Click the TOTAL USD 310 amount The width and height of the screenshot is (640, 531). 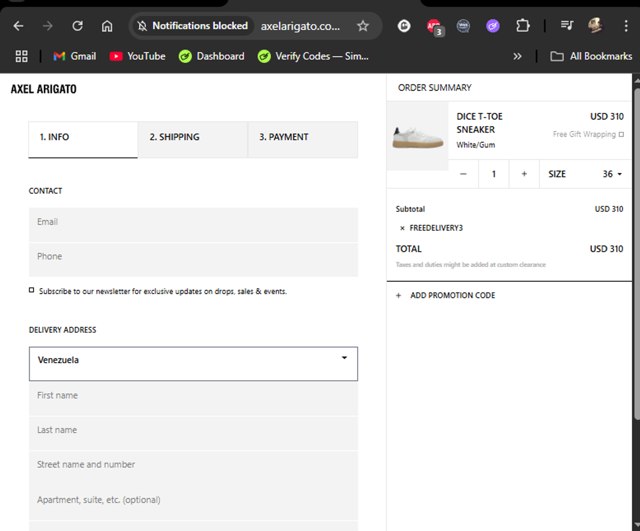tap(606, 249)
